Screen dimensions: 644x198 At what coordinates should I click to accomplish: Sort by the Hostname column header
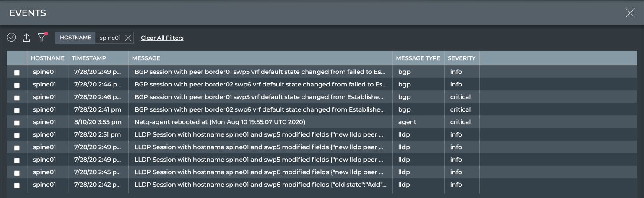click(x=47, y=58)
